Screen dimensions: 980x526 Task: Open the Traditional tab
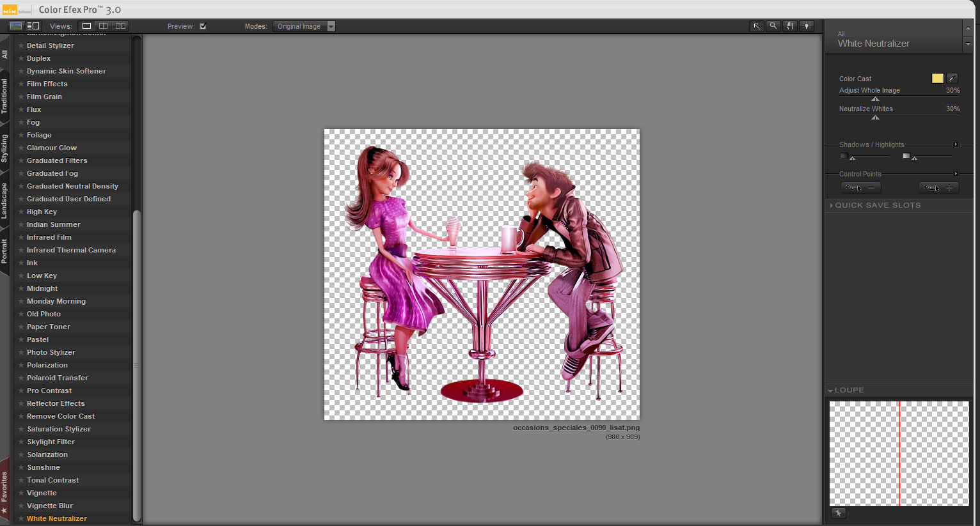point(5,97)
